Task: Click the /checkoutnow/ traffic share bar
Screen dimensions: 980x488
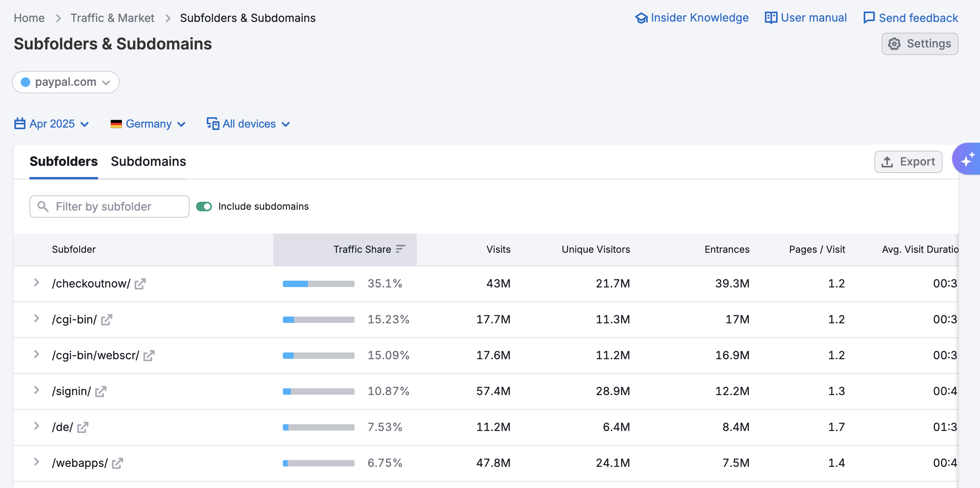Action: click(318, 283)
